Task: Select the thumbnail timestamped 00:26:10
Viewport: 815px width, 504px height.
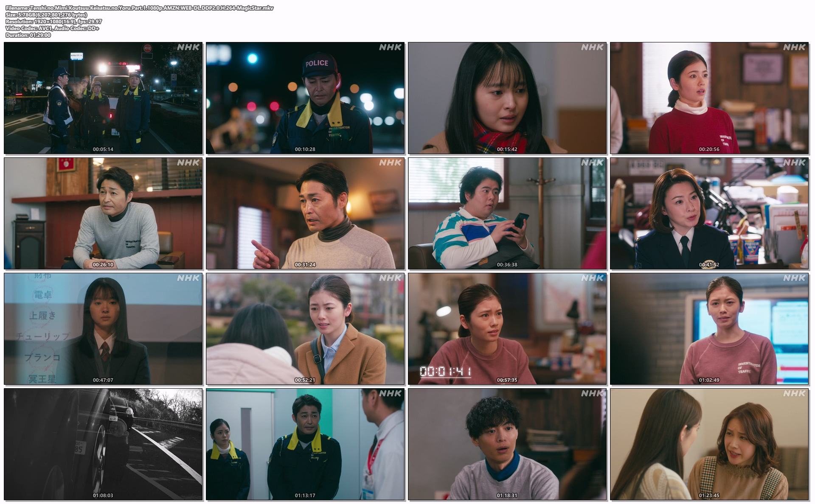Action: pos(103,213)
